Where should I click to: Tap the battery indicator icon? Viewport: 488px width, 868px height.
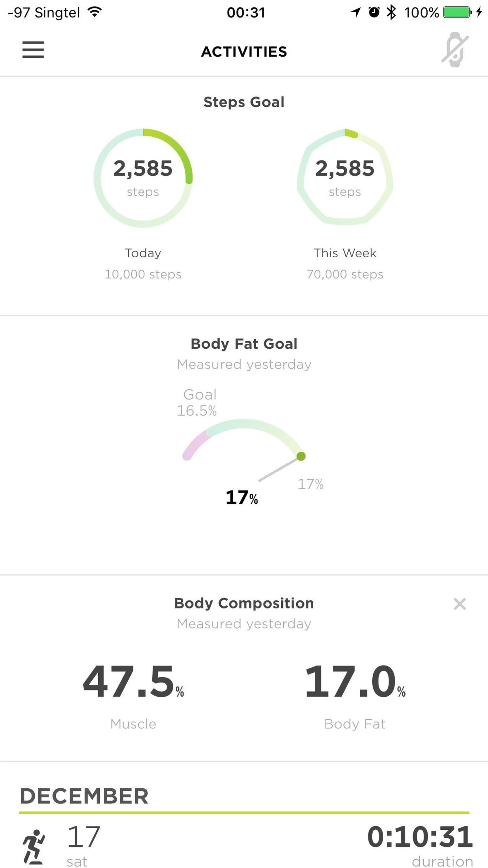point(457,12)
